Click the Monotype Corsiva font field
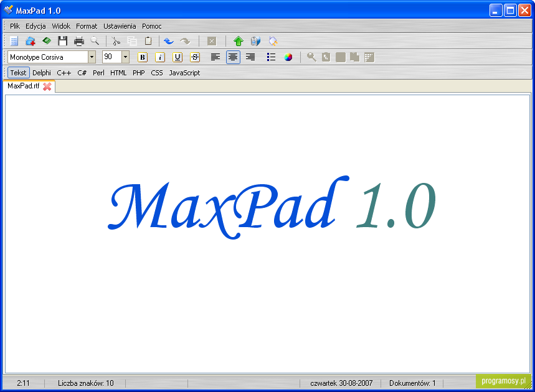 tap(48, 57)
